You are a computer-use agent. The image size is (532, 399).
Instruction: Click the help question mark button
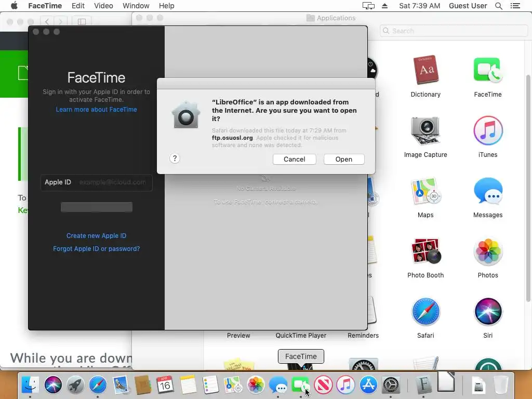pyautogui.click(x=175, y=158)
